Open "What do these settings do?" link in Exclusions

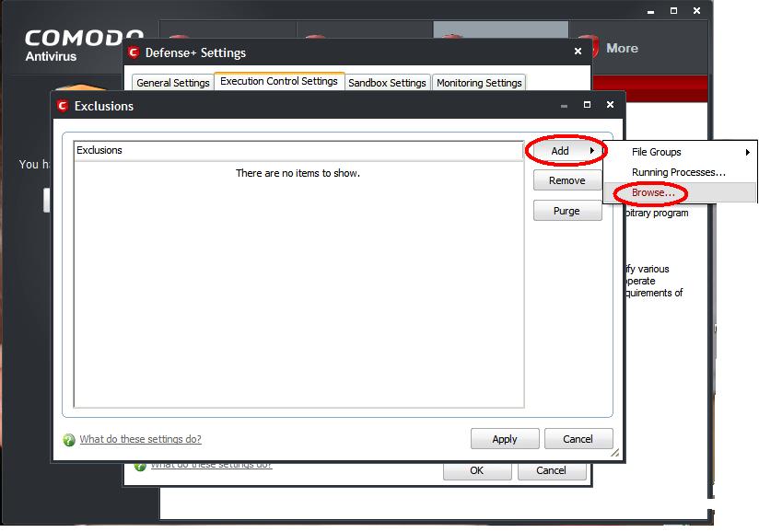pos(140,439)
